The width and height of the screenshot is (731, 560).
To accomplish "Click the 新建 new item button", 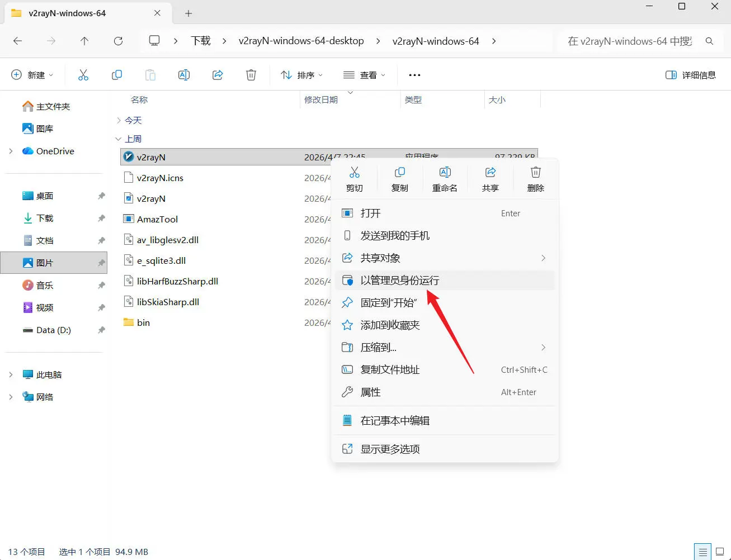I will click(32, 75).
